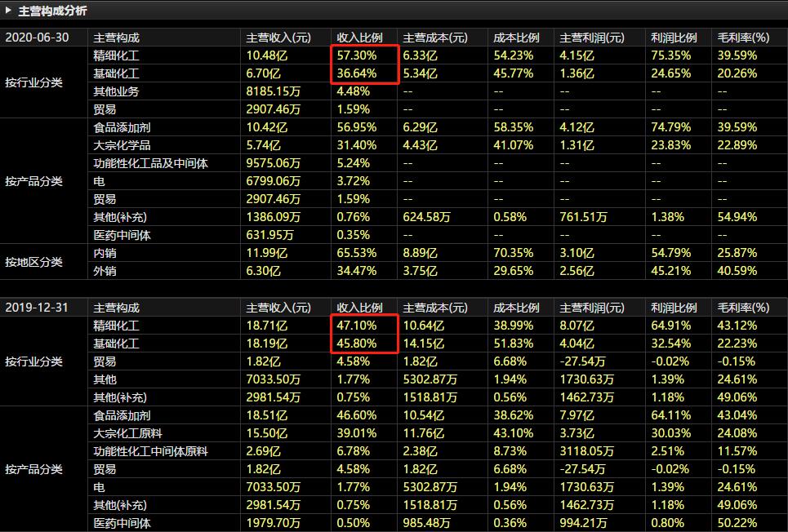Click profit value 3118.05万
The height and width of the screenshot is (532, 788).
(x=587, y=451)
